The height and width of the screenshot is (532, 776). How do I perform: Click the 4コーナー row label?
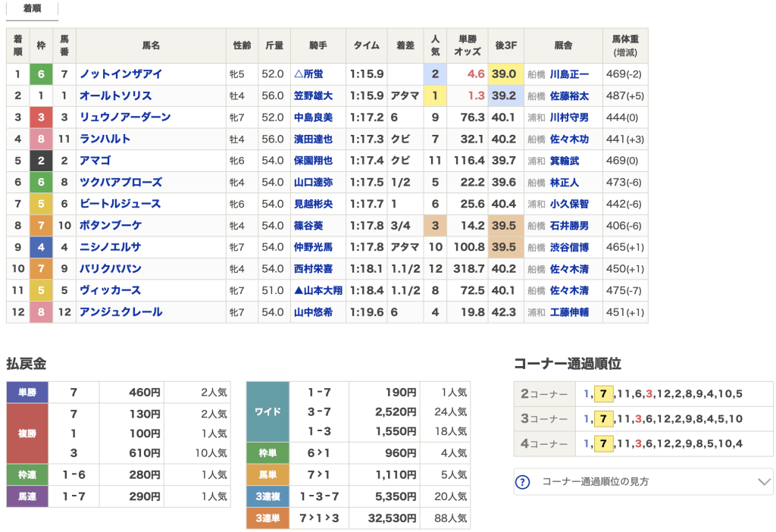pyautogui.click(x=544, y=443)
